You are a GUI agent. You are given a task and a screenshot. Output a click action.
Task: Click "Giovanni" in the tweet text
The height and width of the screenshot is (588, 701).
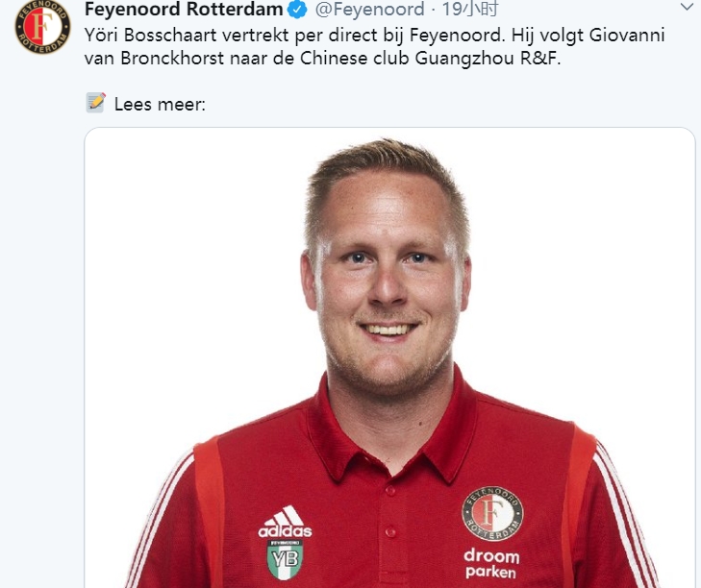pos(627,36)
